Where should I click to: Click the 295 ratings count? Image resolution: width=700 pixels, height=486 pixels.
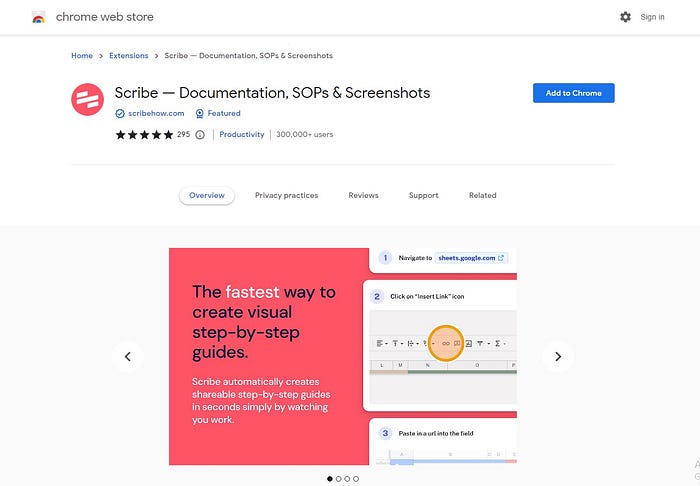tap(183, 134)
